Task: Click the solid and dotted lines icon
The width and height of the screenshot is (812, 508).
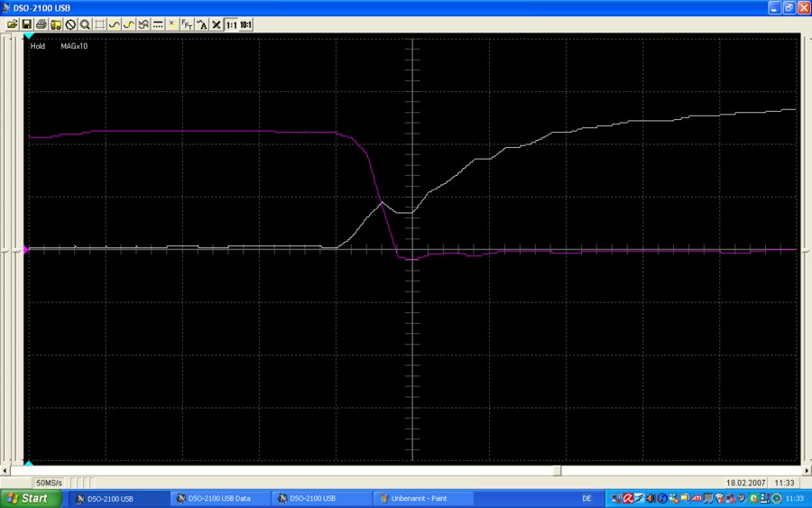Action: (157, 24)
